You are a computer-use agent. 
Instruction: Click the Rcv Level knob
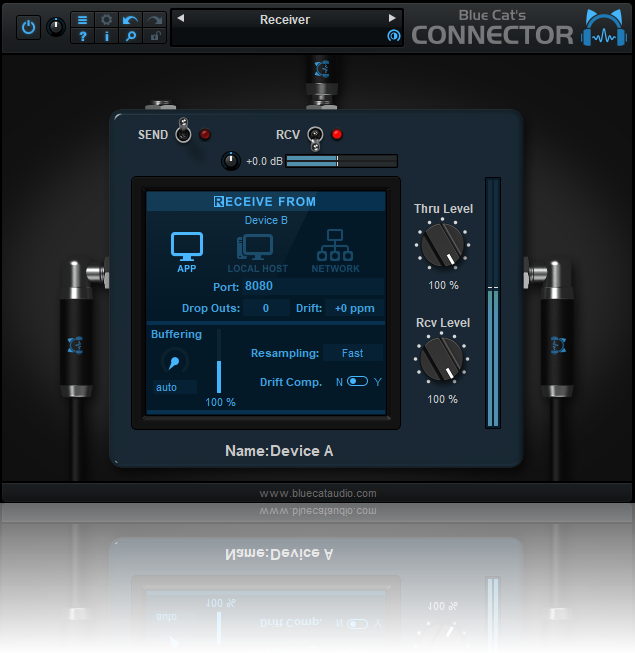[x=442, y=359]
